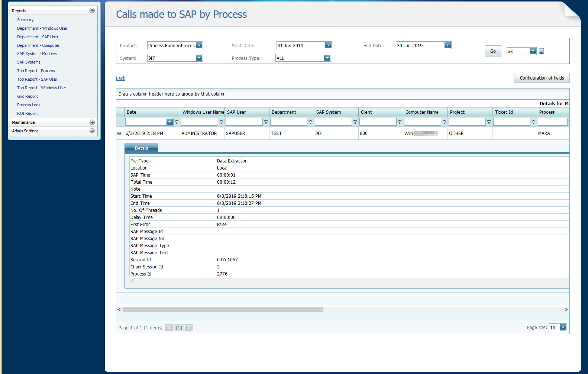This screenshot has width=588, height=374.
Task: Click the Client column filter icon
Action: [400, 122]
